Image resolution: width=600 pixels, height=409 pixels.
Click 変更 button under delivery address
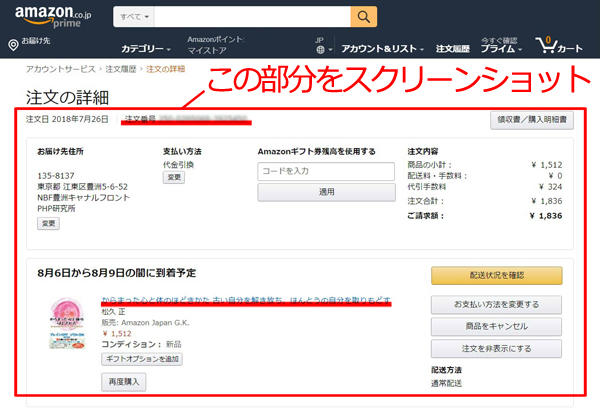coord(49,223)
